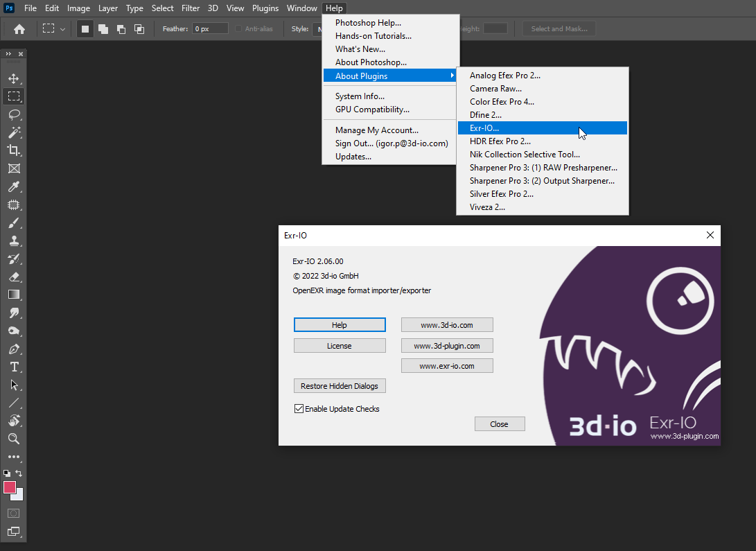Select the Crop tool
This screenshot has width=756, height=551.
pyautogui.click(x=13, y=150)
